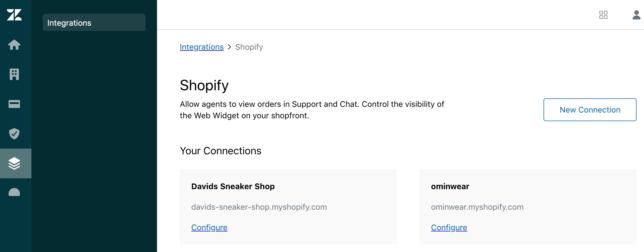This screenshot has width=644, height=252.
Task: Click the Davids Sneaker Shop card title
Action: tap(233, 186)
